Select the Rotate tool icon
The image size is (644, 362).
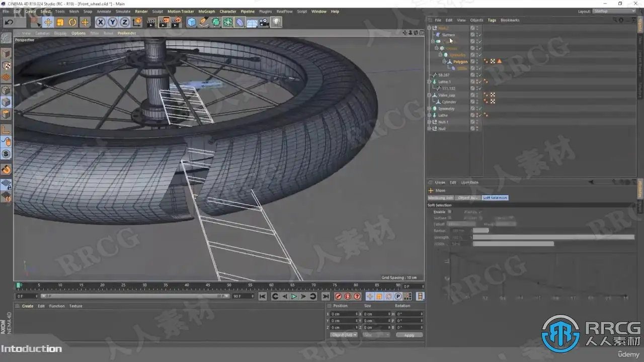72,22
